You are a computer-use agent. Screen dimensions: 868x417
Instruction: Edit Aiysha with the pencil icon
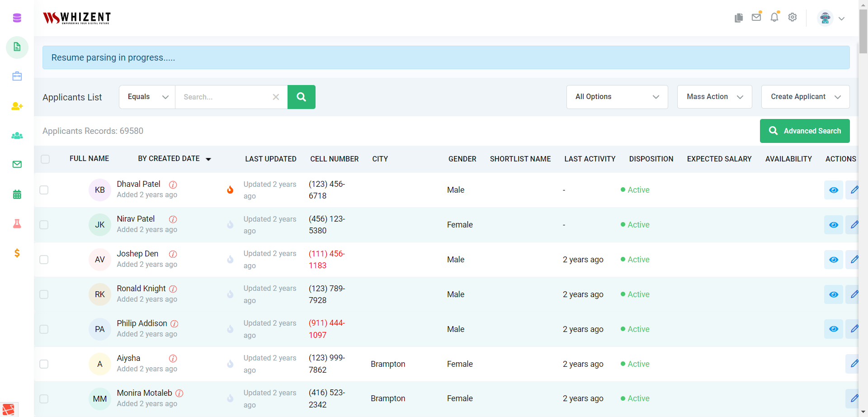tap(854, 364)
